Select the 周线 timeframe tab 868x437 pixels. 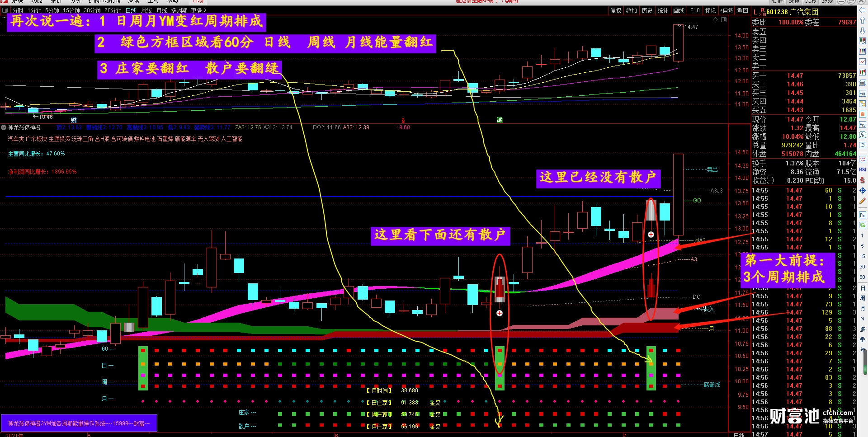(x=146, y=10)
